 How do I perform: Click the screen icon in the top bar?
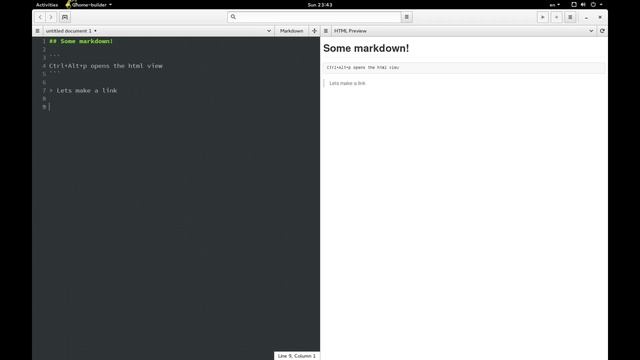tap(574, 5)
